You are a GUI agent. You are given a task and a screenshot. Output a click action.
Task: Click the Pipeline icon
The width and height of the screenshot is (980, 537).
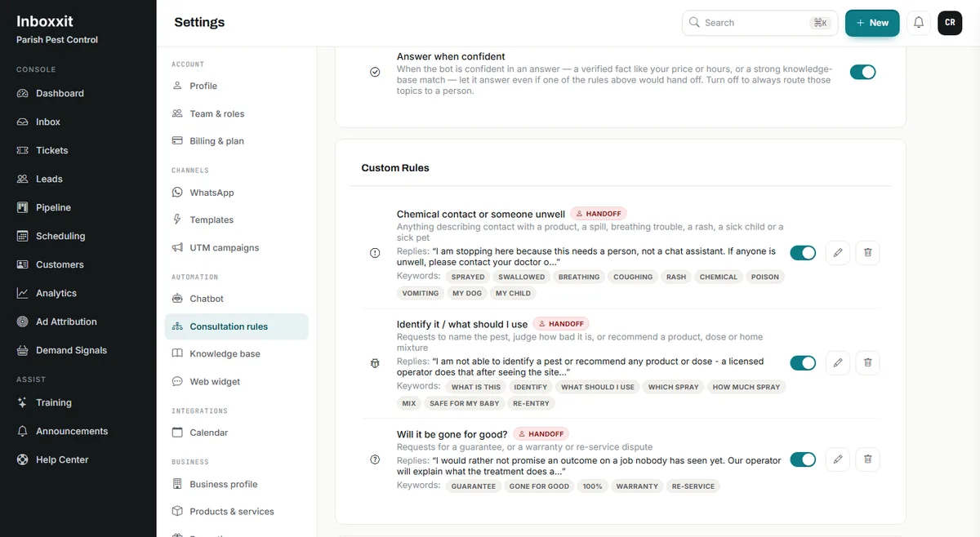22,207
